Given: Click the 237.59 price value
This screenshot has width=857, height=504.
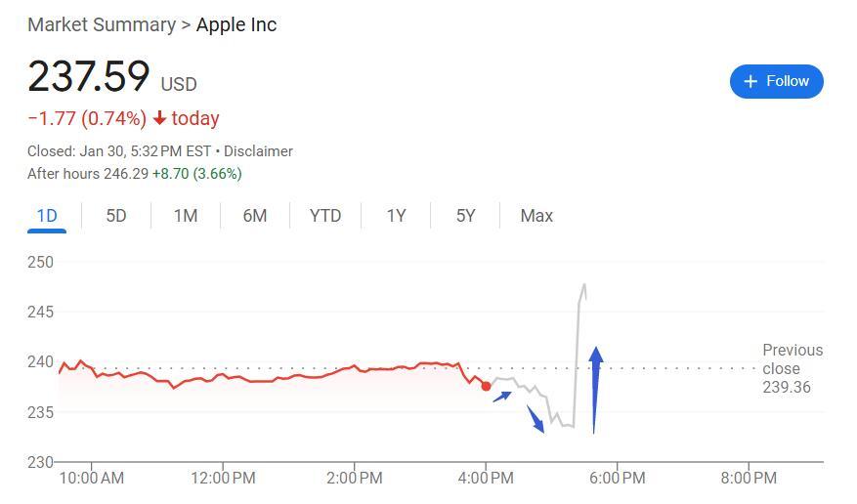Looking at the screenshot, I should tap(89, 77).
